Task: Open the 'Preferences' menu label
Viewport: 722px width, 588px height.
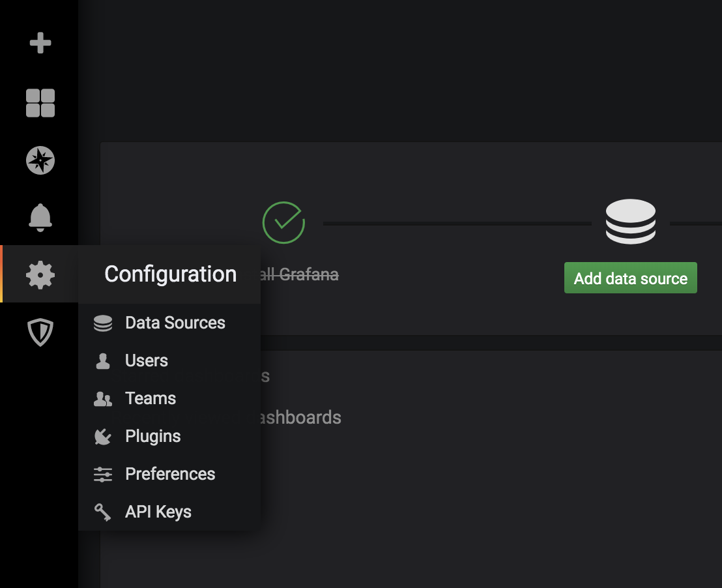Action: tap(170, 475)
